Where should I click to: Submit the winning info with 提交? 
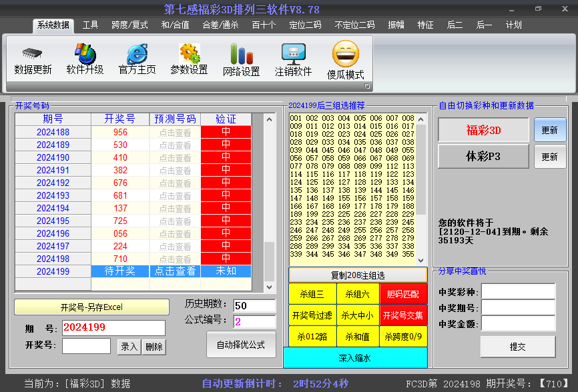pos(518,347)
